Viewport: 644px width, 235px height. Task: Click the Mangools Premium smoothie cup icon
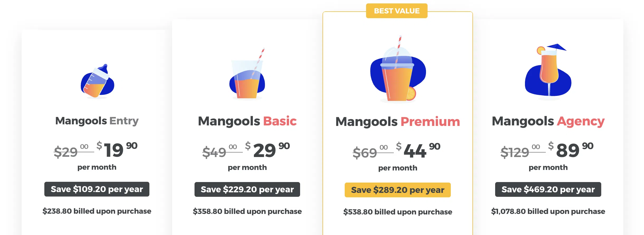[398, 71]
